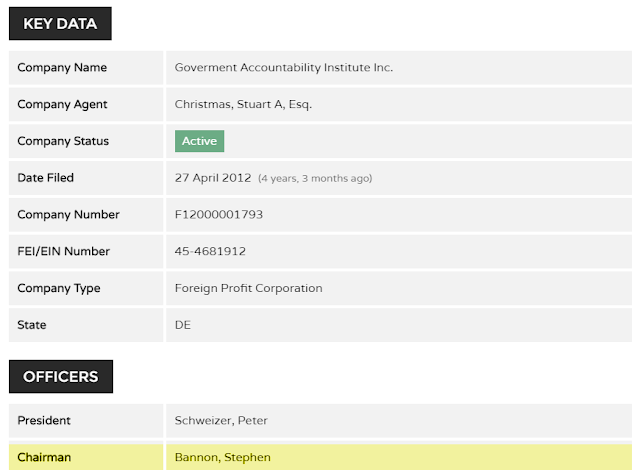Select state value 'DE'

pyautogui.click(x=182, y=325)
